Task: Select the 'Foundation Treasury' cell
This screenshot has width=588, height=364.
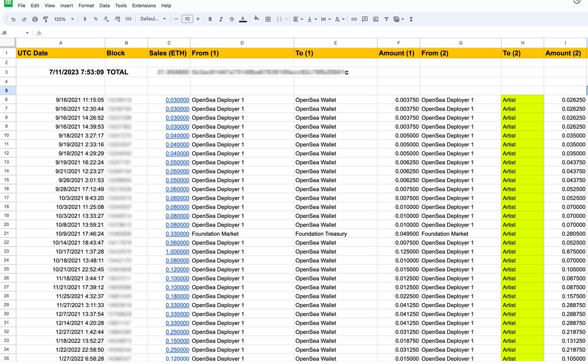Action: coord(335,234)
